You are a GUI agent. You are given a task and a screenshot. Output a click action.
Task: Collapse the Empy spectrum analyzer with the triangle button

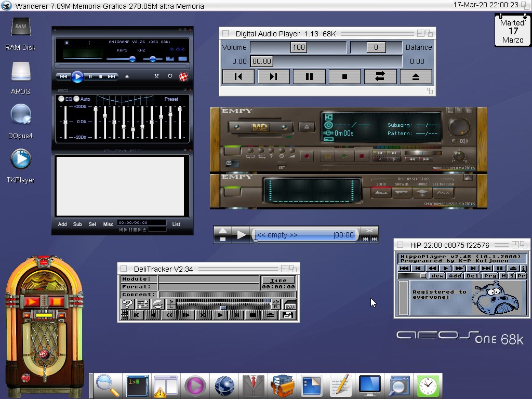pyautogui.click(x=468, y=177)
